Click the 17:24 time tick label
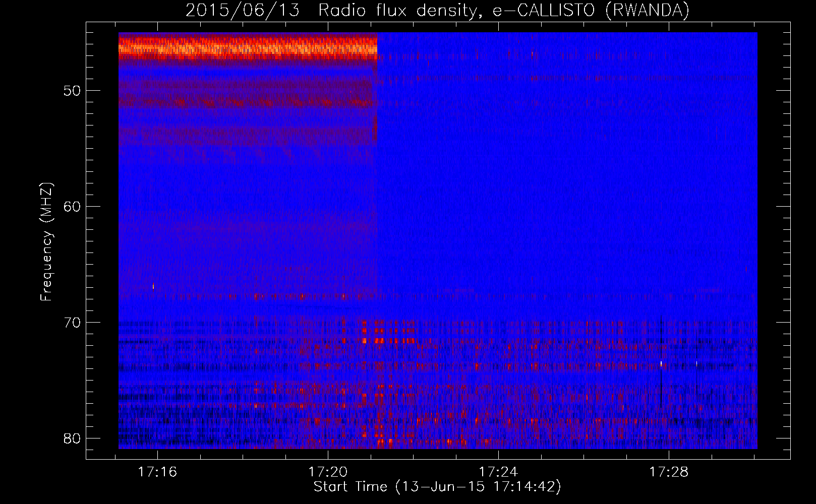Viewport: 816px width, 504px height. (x=498, y=472)
